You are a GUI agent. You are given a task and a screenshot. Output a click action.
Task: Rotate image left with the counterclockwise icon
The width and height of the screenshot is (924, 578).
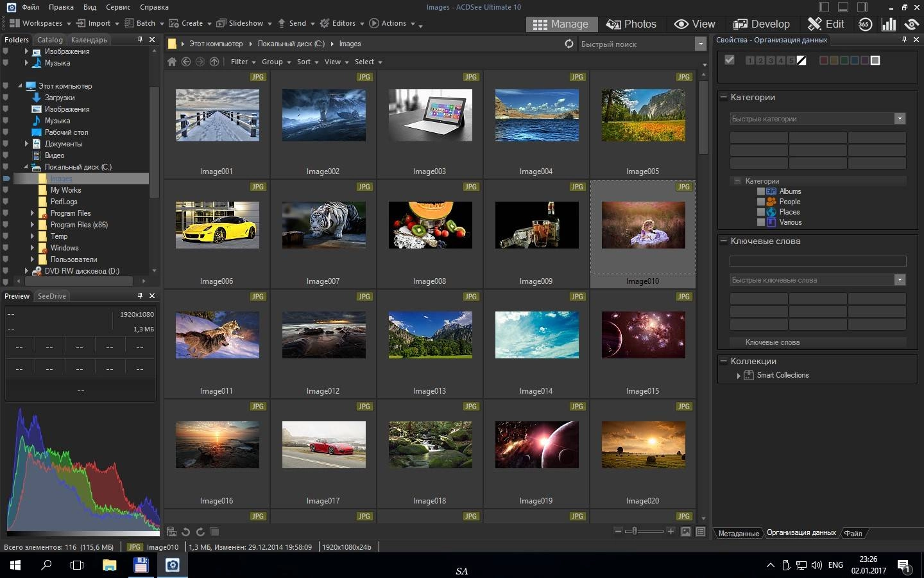186,532
